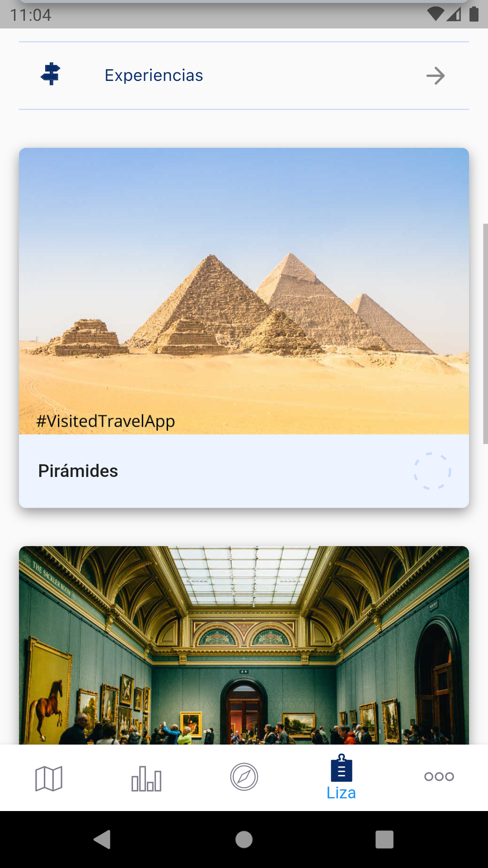Tap the signpost icon beside Experiencias
Screen dimensions: 488x868
51,74
